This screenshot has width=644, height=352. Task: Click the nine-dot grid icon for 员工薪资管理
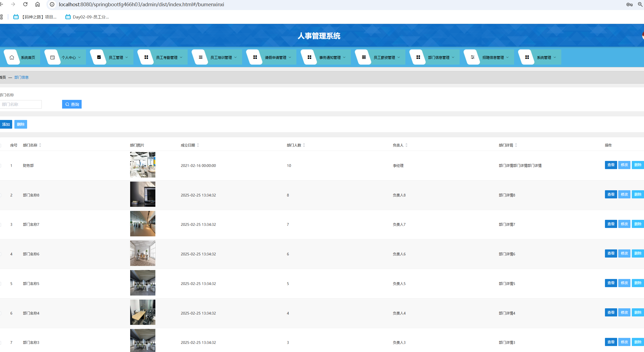[x=364, y=57]
